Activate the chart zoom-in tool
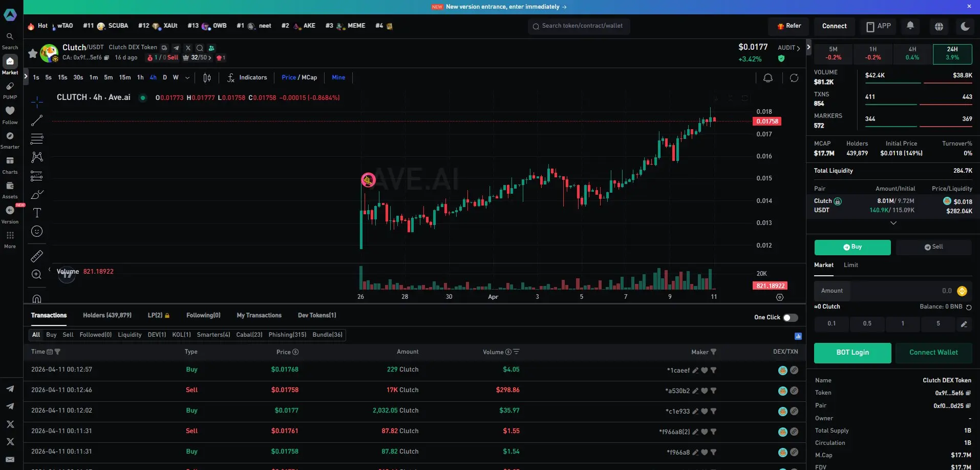Screen dimensions: 980x470 click(37, 274)
